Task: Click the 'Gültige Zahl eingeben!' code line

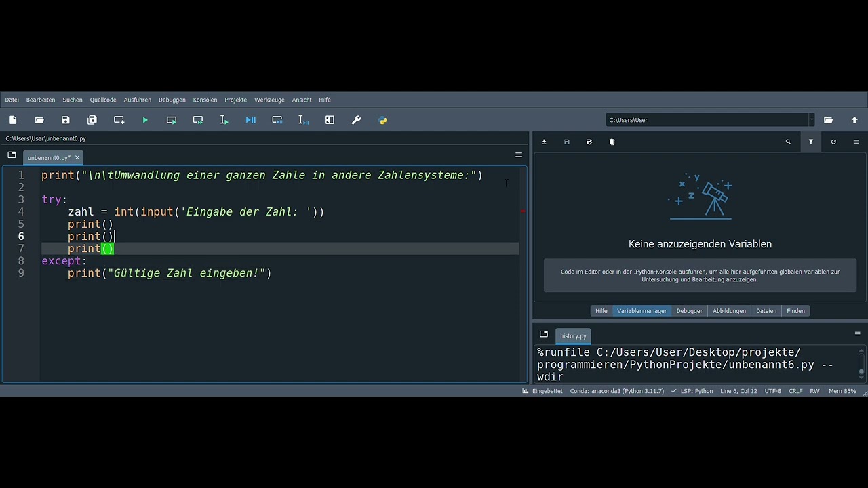Action: (170, 273)
